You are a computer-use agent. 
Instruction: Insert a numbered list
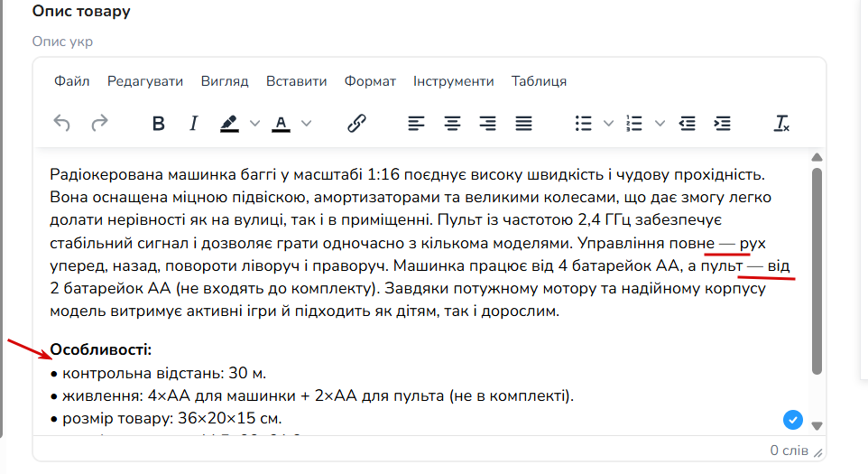point(634,123)
